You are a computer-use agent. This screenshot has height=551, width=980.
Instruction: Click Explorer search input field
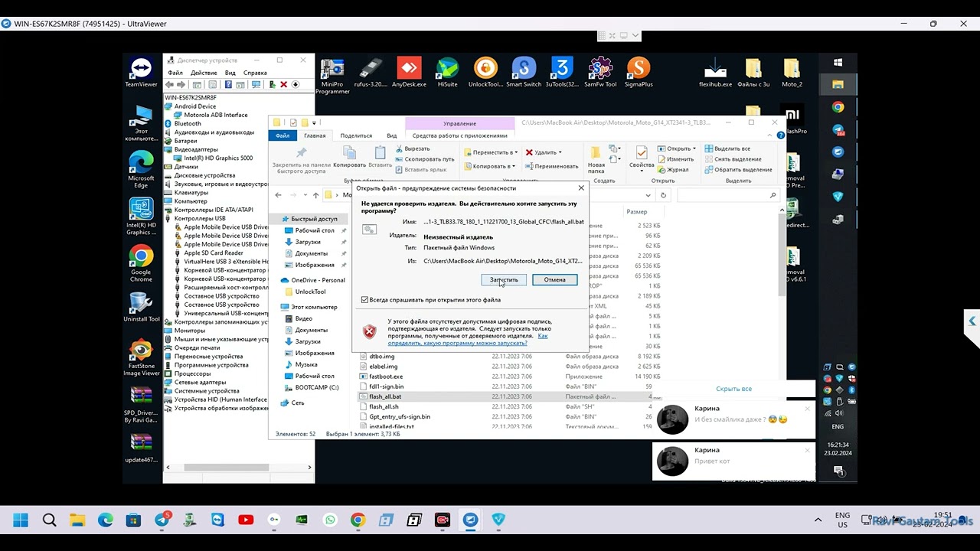point(728,195)
